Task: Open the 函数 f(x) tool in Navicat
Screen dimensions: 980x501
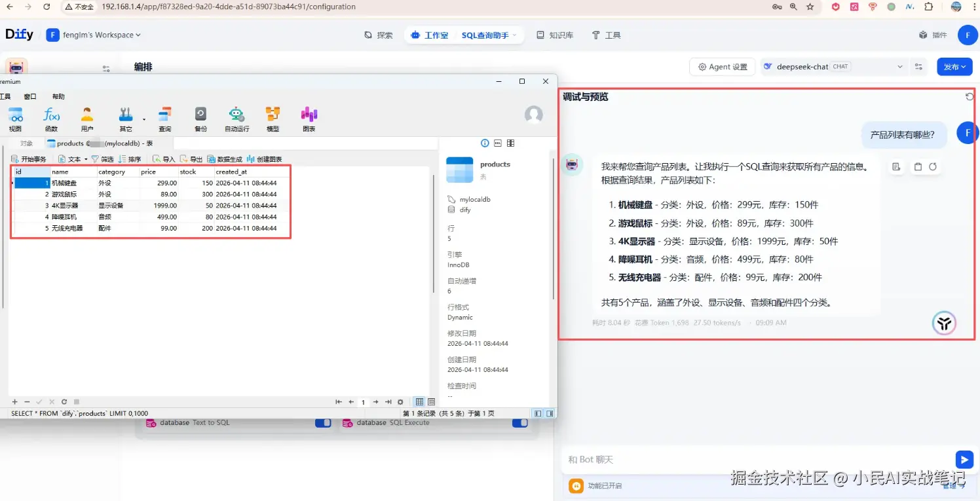Action: pos(51,120)
